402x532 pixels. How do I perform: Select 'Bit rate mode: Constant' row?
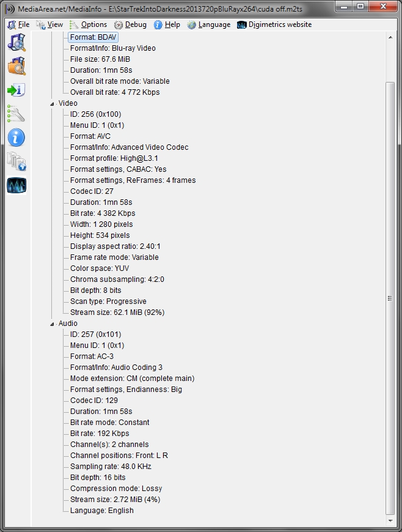[109, 423]
